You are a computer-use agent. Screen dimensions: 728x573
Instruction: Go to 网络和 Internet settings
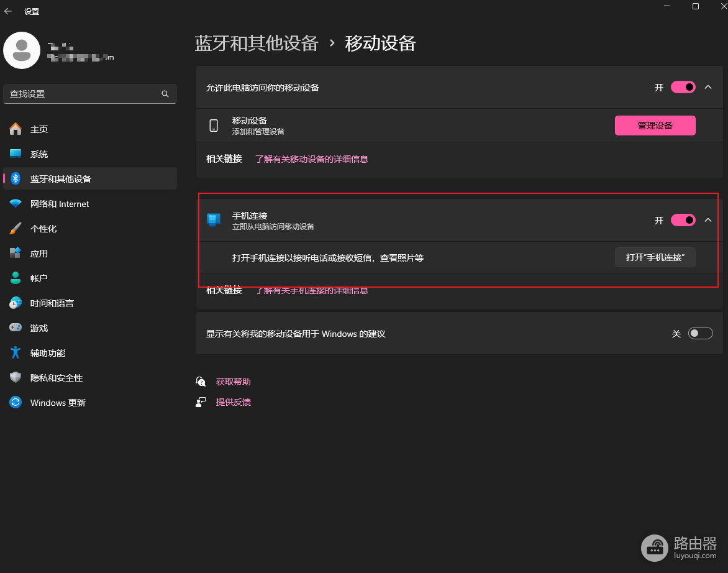click(x=90, y=203)
